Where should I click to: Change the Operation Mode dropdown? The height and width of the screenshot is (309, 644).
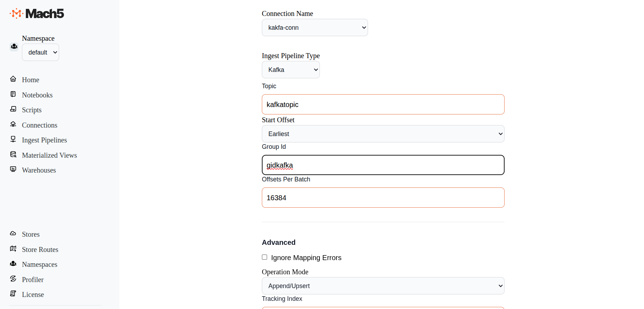[383, 286]
